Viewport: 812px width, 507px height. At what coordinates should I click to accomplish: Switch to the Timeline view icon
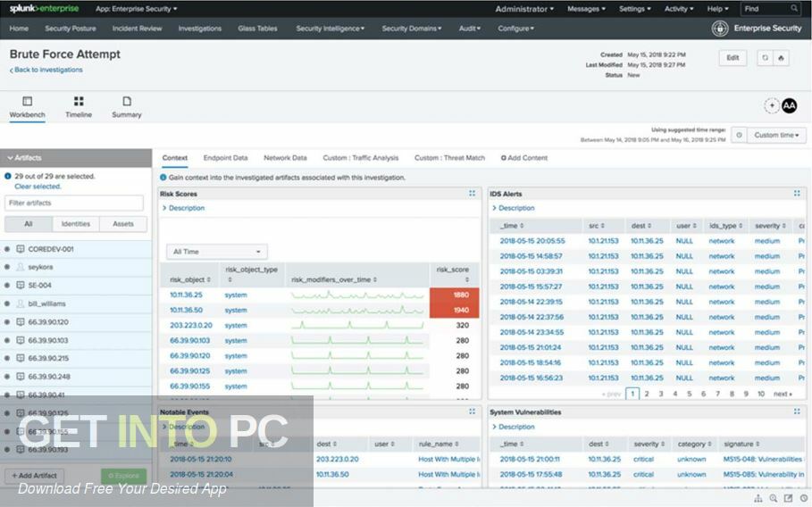pyautogui.click(x=79, y=101)
